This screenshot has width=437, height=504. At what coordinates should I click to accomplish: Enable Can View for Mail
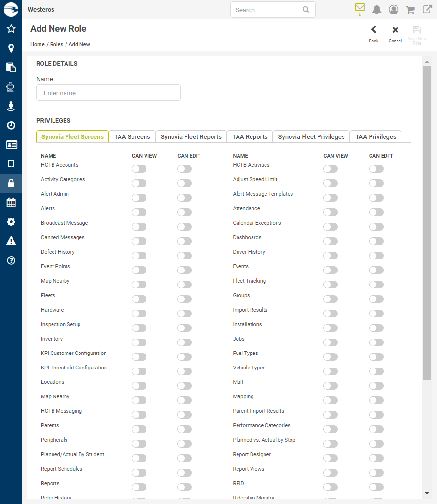tap(331, 386)
